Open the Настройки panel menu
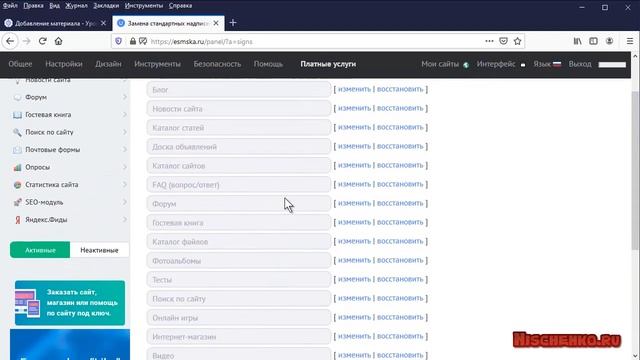 click(64, 64)
